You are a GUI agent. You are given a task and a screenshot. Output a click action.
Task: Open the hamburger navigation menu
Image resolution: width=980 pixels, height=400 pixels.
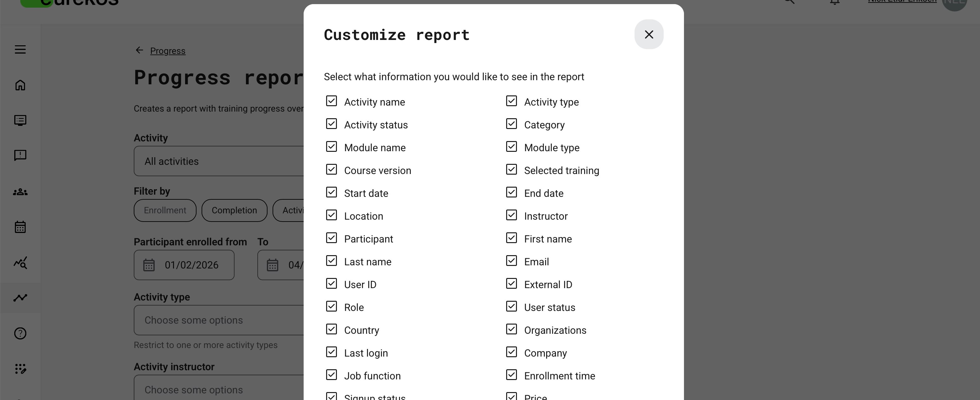point(20,49)
